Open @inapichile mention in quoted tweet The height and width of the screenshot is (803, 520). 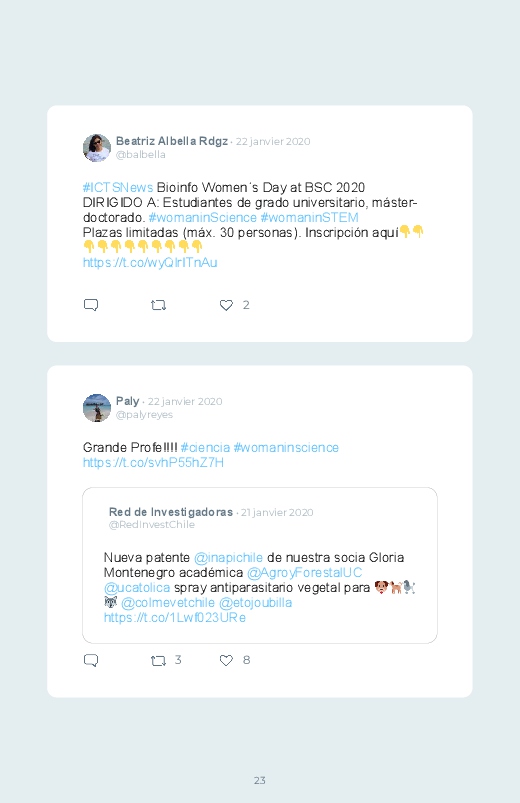click(228, 558)
